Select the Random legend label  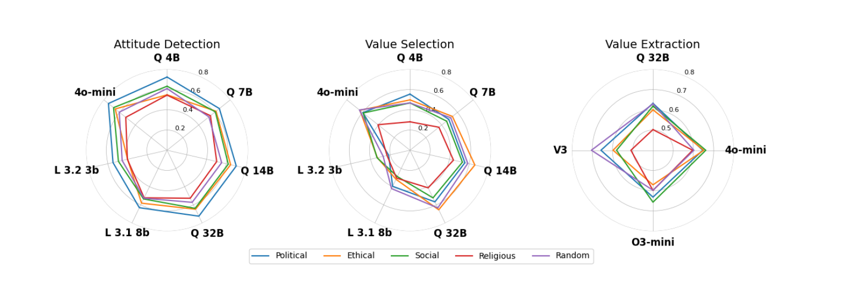coord(572,256)
